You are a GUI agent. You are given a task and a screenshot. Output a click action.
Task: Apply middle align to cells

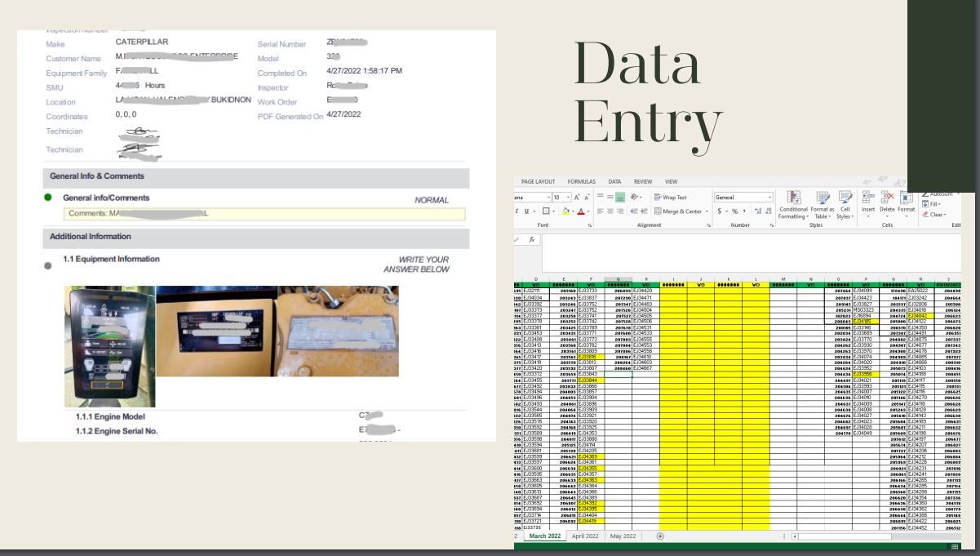pos(610,197)
